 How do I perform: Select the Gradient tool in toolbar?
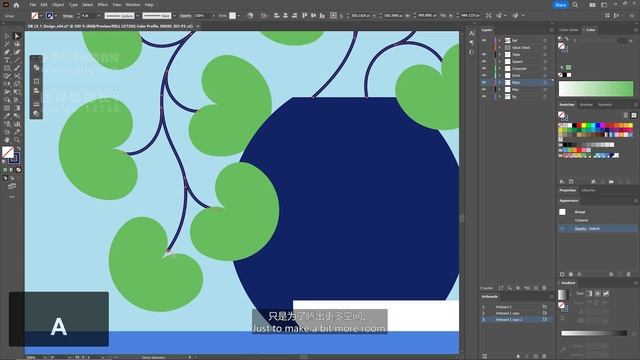point(17,108)
